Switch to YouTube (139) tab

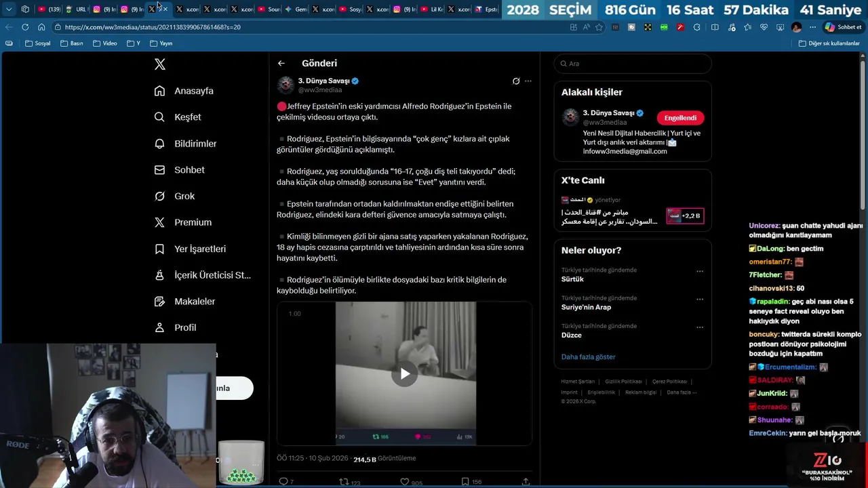click(x=49, y=9)
